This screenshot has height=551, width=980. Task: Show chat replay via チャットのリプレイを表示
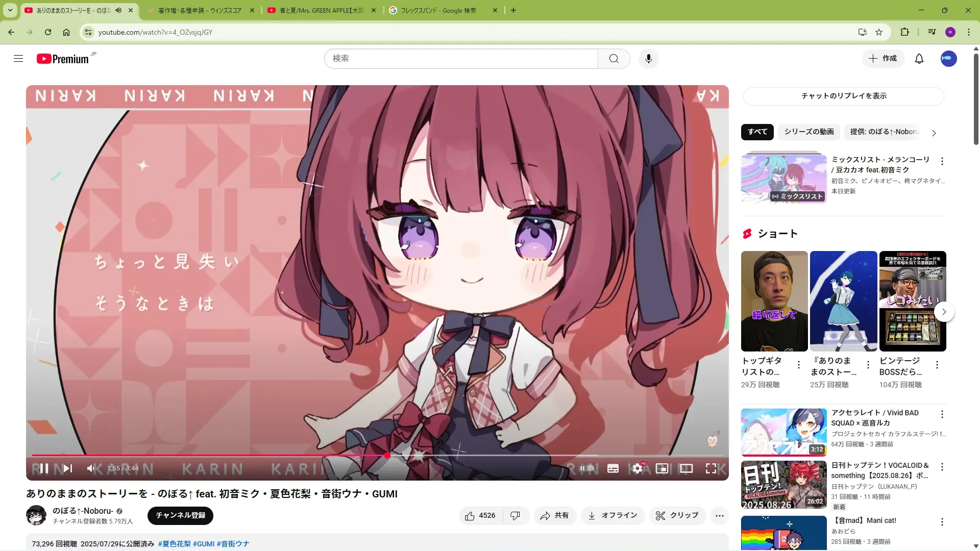[x=843, y=96]
